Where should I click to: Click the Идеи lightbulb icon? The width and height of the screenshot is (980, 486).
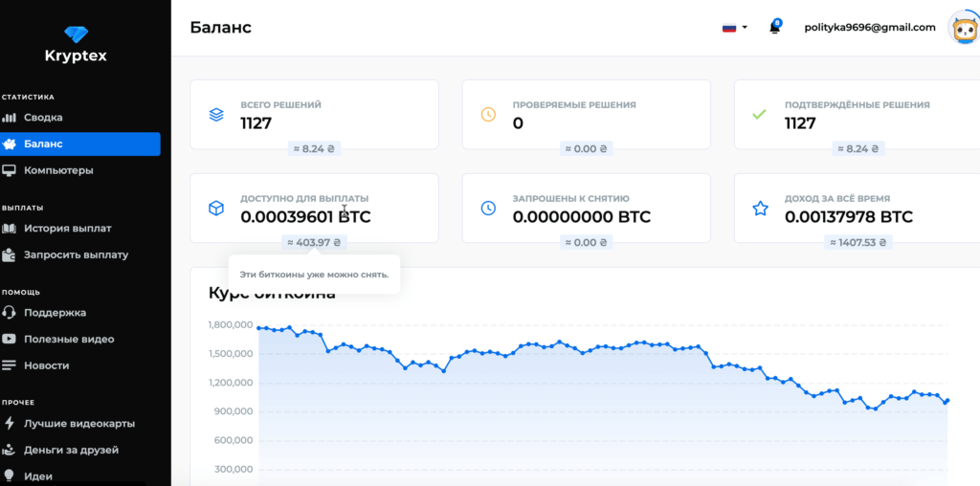10,475
